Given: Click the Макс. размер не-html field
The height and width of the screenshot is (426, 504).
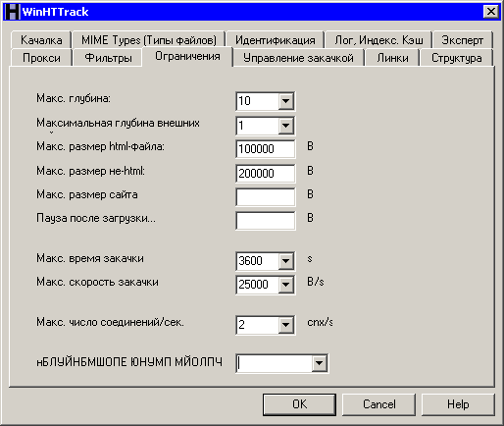Looking at the screenshot, I should point(266,174).
